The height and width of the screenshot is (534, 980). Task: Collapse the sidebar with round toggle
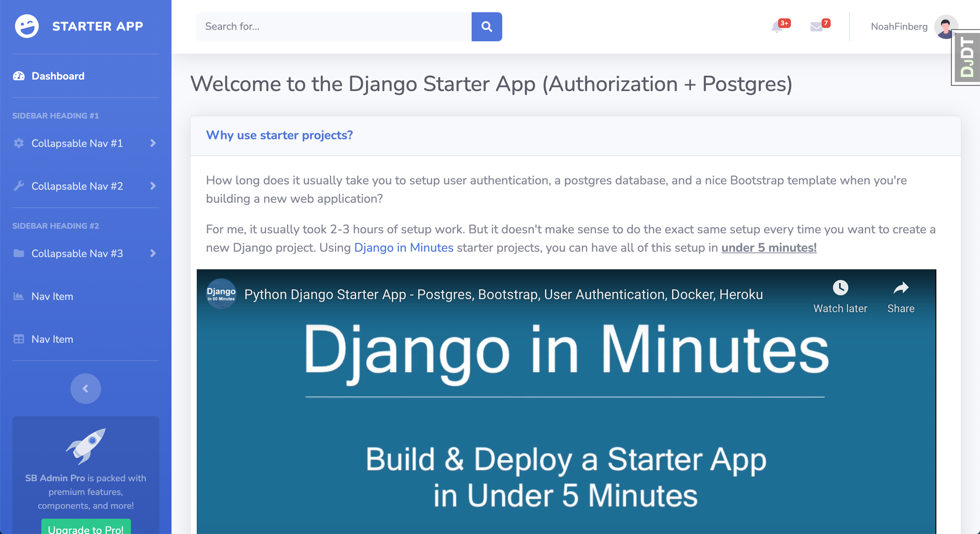[x=86, y=389]
